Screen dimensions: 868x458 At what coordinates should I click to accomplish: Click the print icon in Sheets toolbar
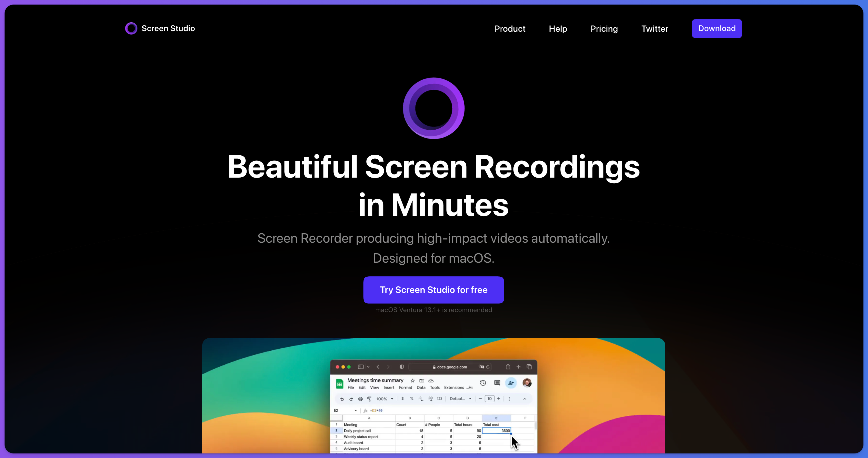[360, 399]
